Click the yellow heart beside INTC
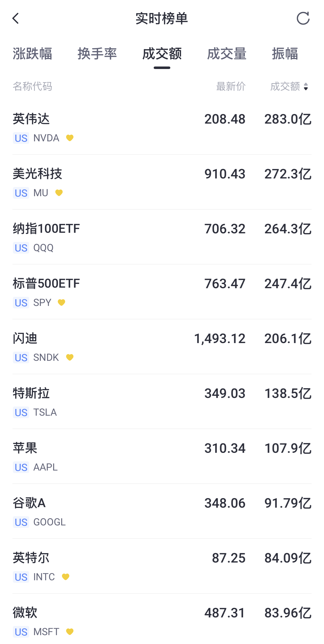324x644 pixels. 66,577
